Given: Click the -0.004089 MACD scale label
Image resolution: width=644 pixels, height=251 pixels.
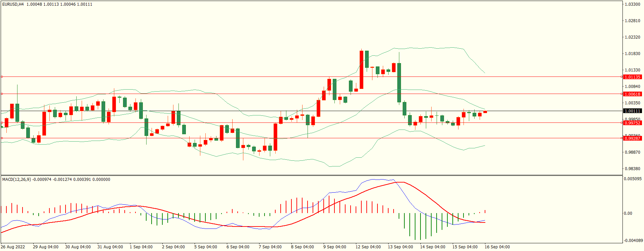Looking at the screenshot, I should click(x=633, y=240).
